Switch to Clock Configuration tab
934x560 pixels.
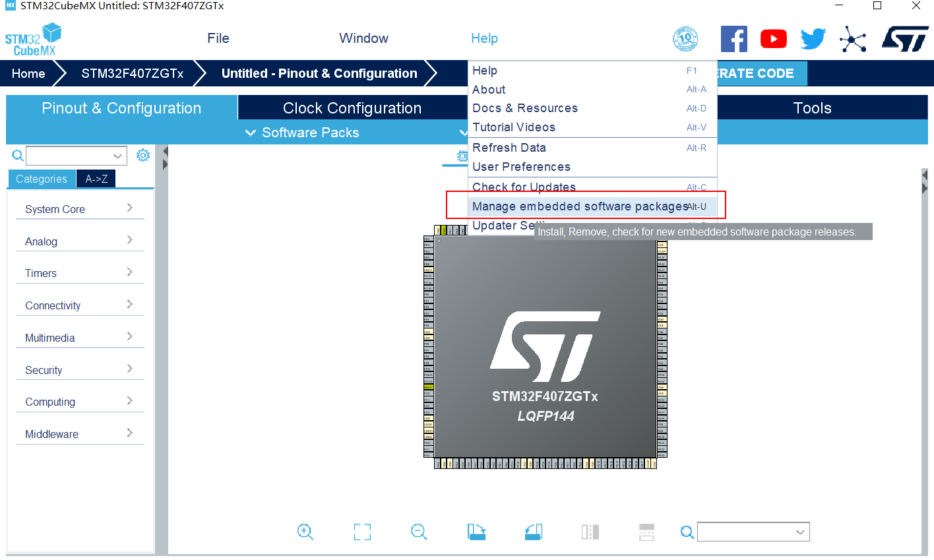click(352, 108)
